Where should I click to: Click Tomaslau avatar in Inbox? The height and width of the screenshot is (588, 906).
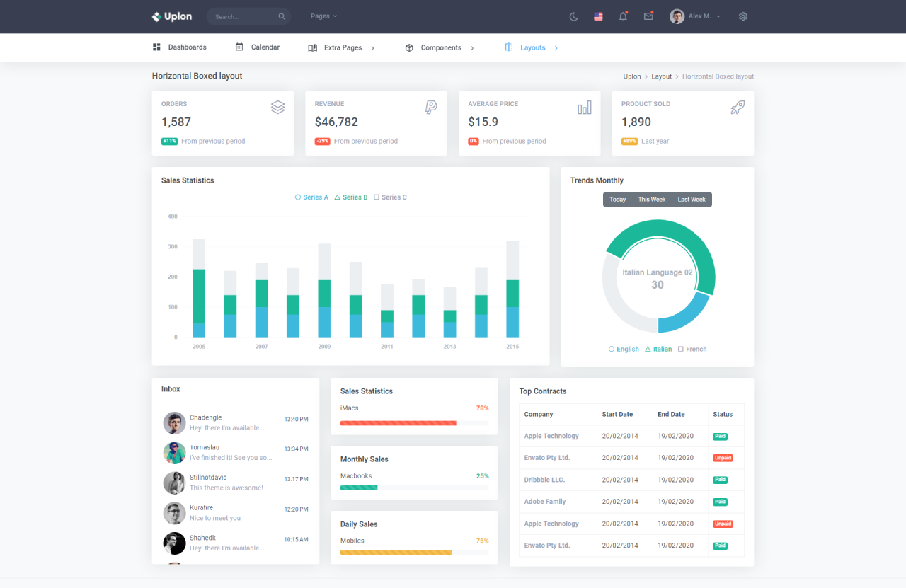click(174, 453)
